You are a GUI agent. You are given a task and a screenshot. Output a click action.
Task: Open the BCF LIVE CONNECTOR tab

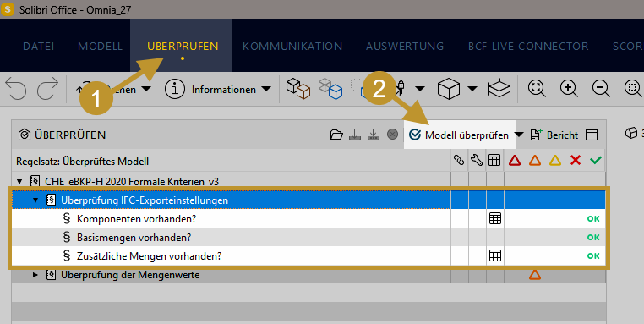point(528,46)
